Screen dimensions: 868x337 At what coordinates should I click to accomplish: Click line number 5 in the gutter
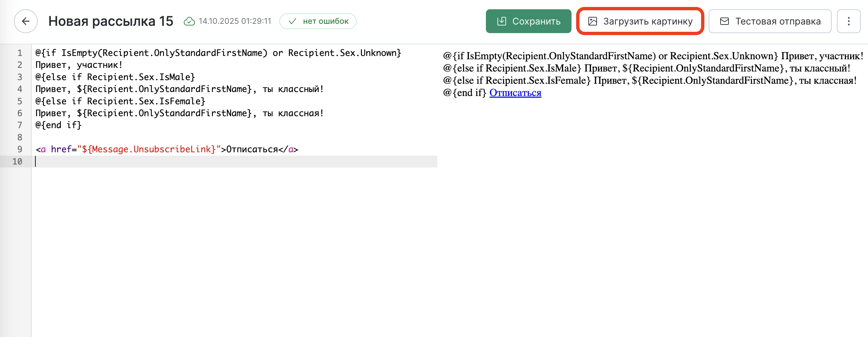pyautogui.click(x=20, y=101)
